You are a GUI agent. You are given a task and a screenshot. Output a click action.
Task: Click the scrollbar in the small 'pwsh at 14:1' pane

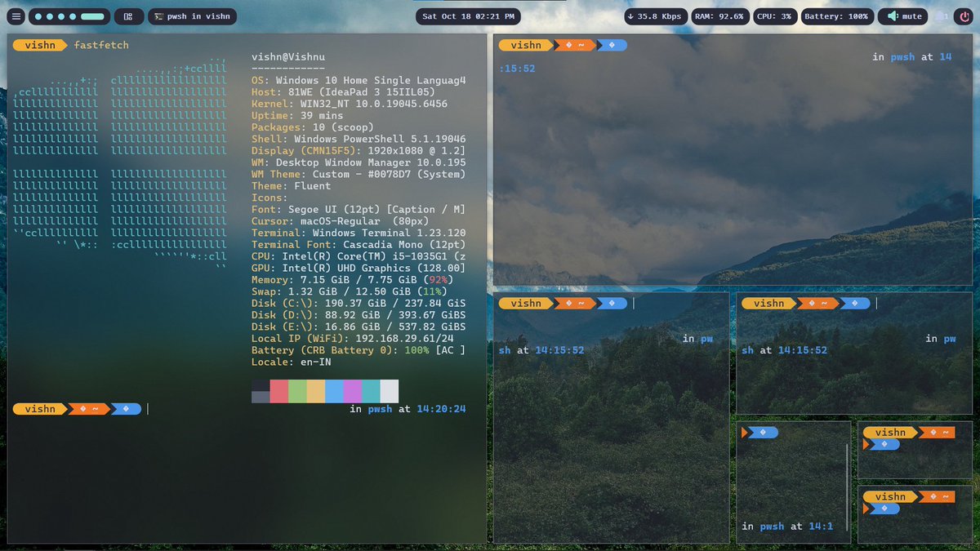(x=848, y=487)
